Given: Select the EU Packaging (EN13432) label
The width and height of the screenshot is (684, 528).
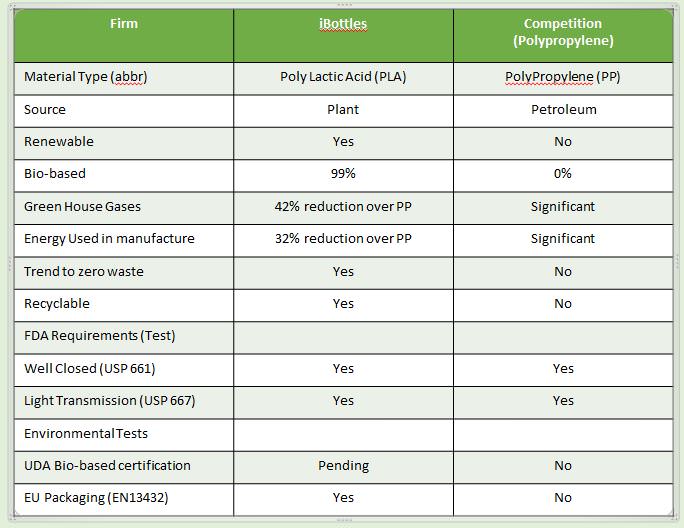Looking at the screenshot, I should click(96, 498).
